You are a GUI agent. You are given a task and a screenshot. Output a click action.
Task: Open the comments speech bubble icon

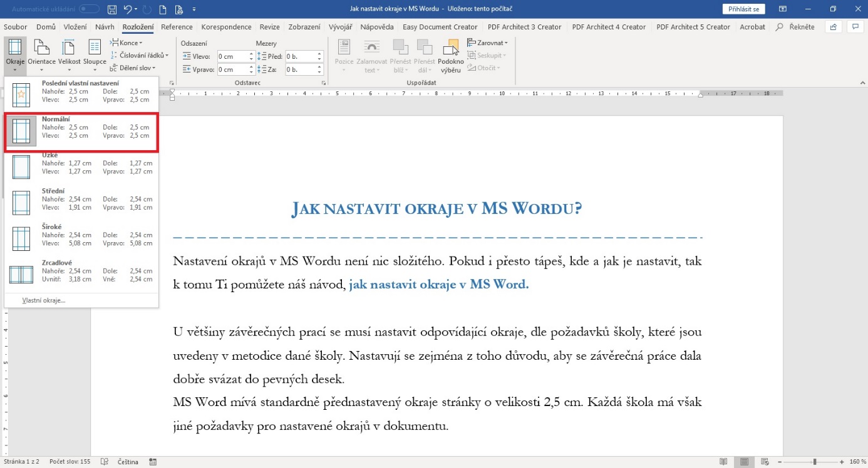click(x=855, y=27)
